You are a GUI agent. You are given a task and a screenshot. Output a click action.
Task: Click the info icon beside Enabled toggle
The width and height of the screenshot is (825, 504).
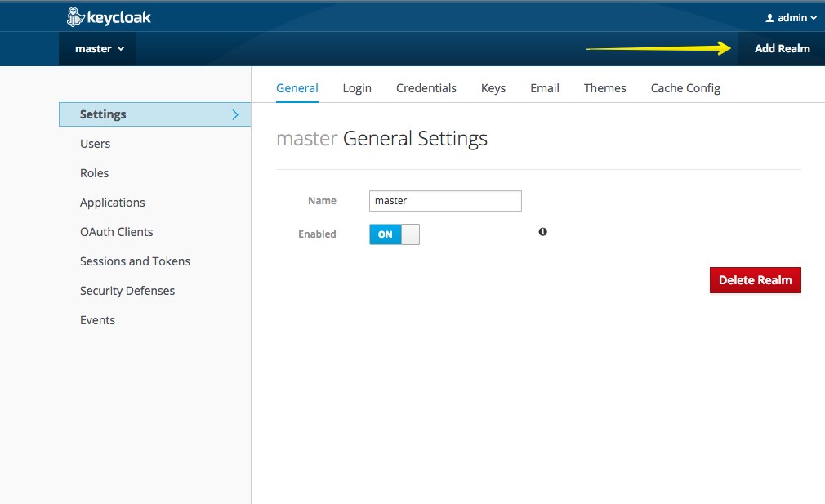[x=543, y=232]
